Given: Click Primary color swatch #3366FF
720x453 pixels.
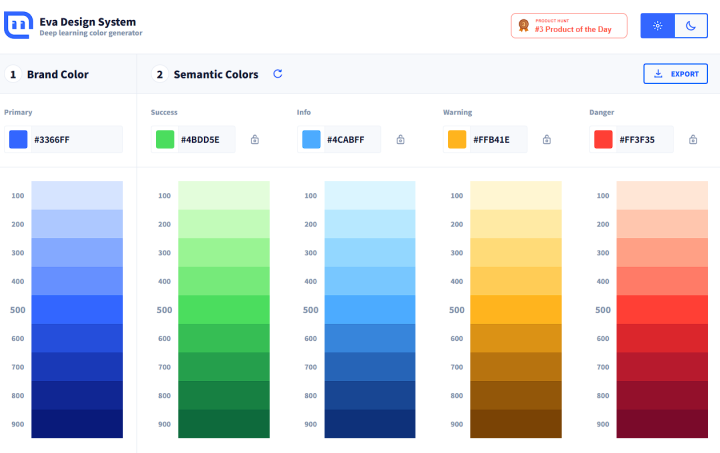Looking at the screenshot, I should point(18,140).
